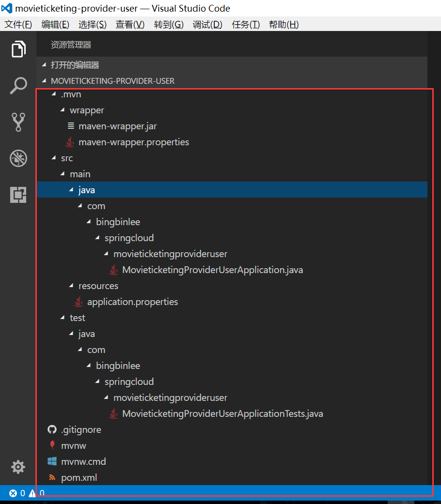441x504 pixels.
Task: Open the 调试(D) menu
Action: click(x=207, y=24)
